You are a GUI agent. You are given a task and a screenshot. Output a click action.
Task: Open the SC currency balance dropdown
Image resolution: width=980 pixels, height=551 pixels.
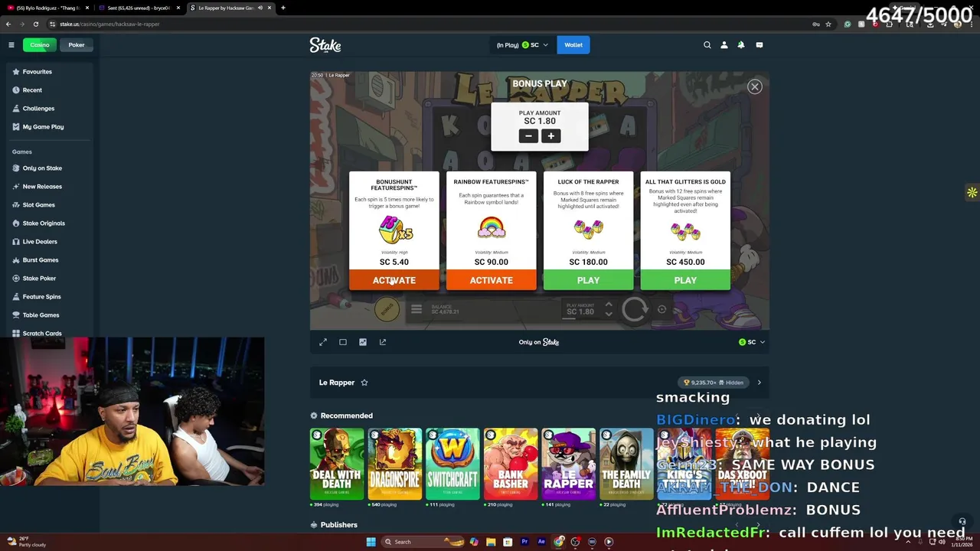tap(522, 45)
